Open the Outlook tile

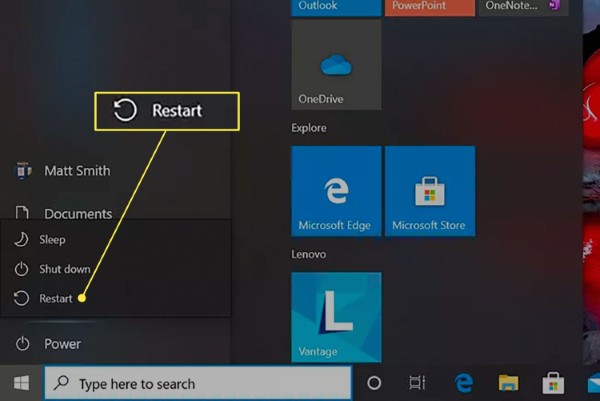[x=336, y=7]
